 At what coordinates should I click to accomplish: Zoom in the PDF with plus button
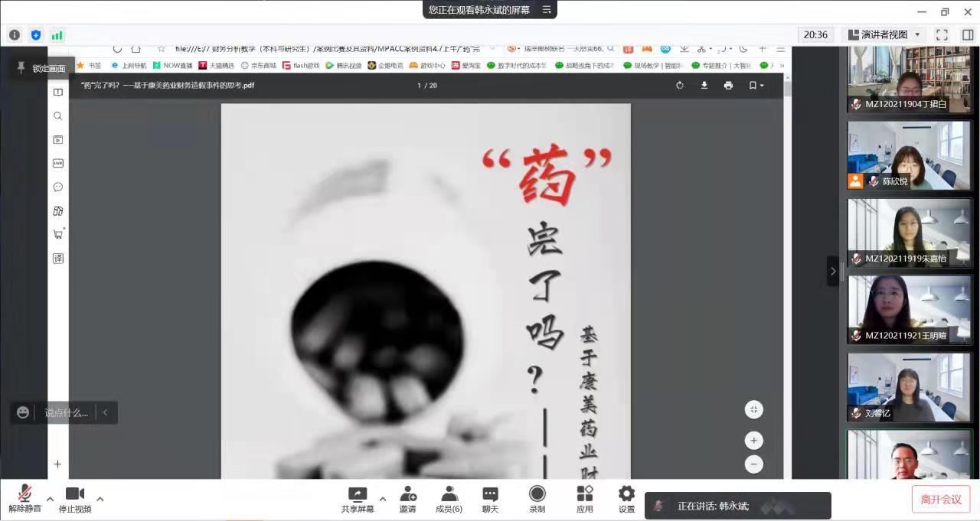tap(753, 441)
